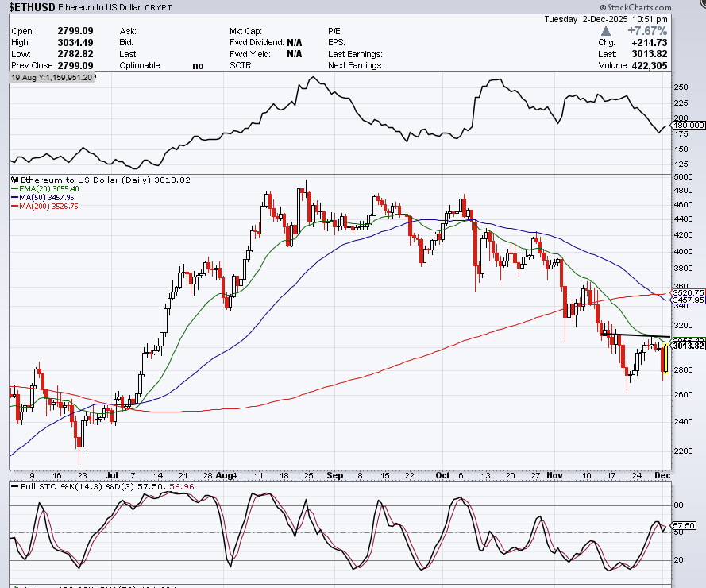This screenshot has height=588, width=706.
Task: Click the Oct label on date axis
Action: [x=442, y=475]
